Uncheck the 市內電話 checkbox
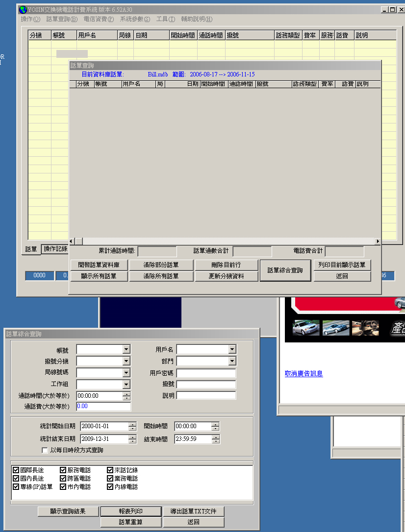This screenshot has height=532, width=405. coord(63,487)
